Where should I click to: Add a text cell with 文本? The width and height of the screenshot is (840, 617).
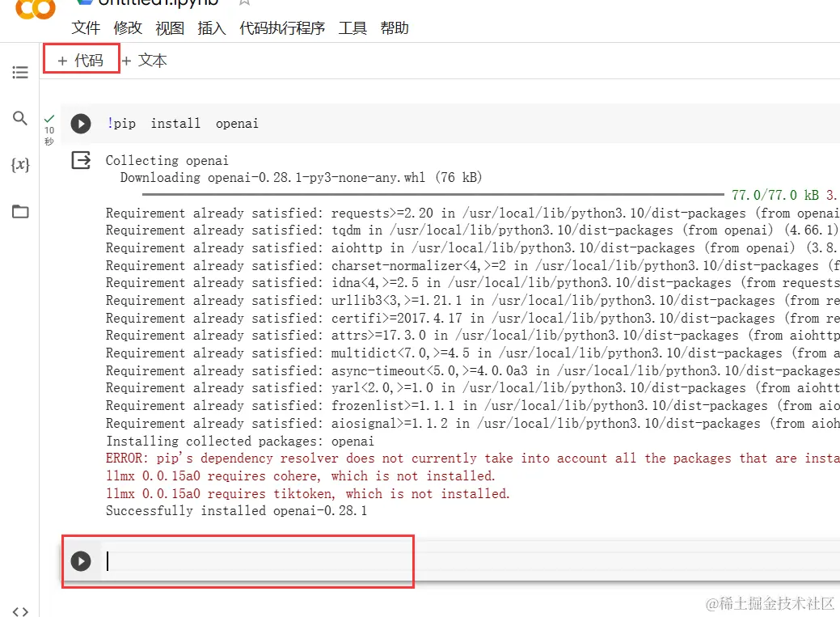(144, 61)
